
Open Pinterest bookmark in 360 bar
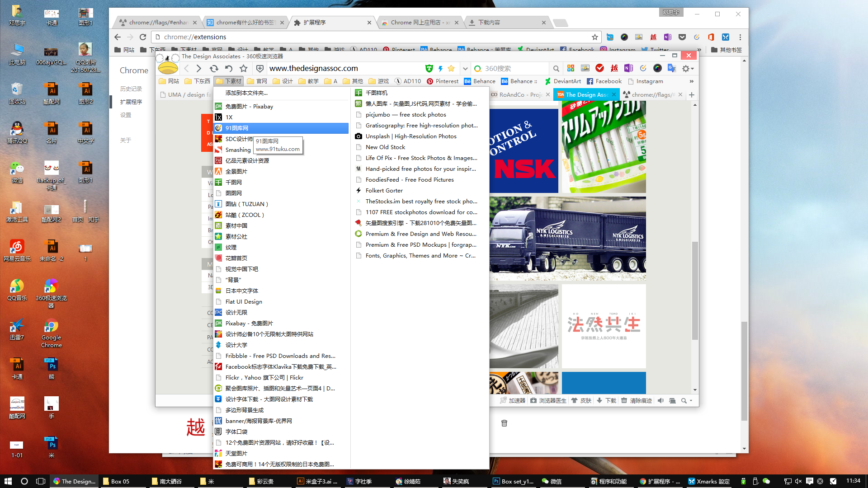443,81
